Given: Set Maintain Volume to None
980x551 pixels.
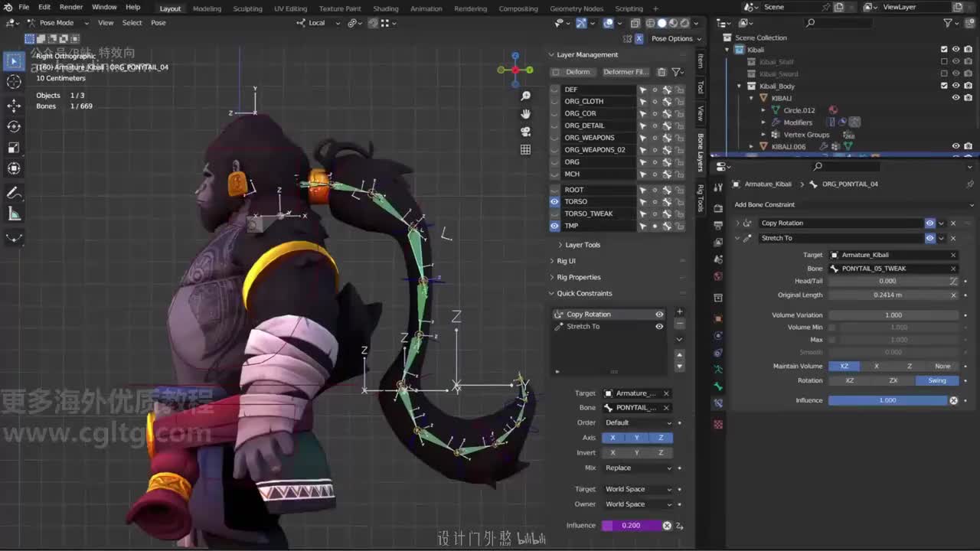Looking at the screenshot, I should (942, 367).
